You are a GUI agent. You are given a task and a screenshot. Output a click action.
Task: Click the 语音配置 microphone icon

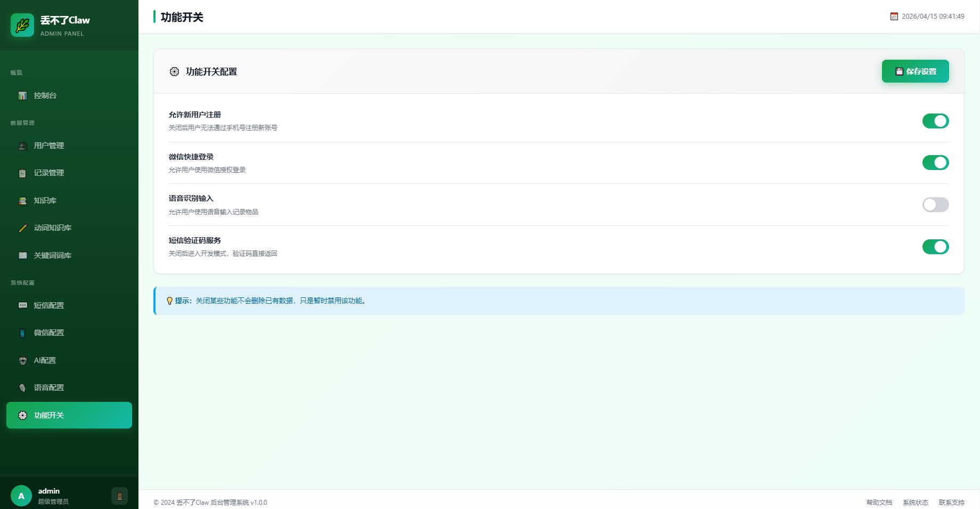22,388
